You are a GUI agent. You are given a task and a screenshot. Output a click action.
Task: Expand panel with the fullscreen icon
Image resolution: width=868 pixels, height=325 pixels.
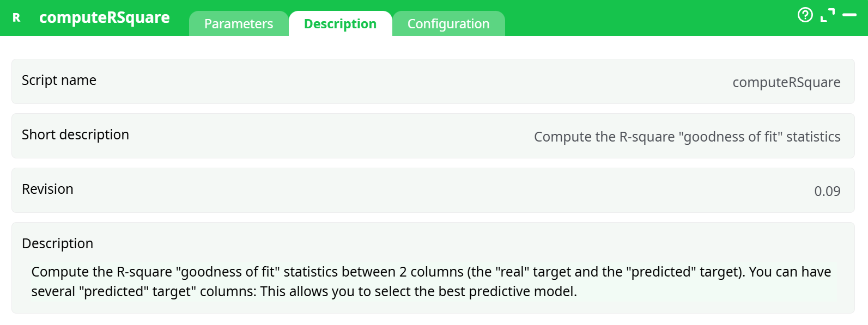tap(827, 15)
